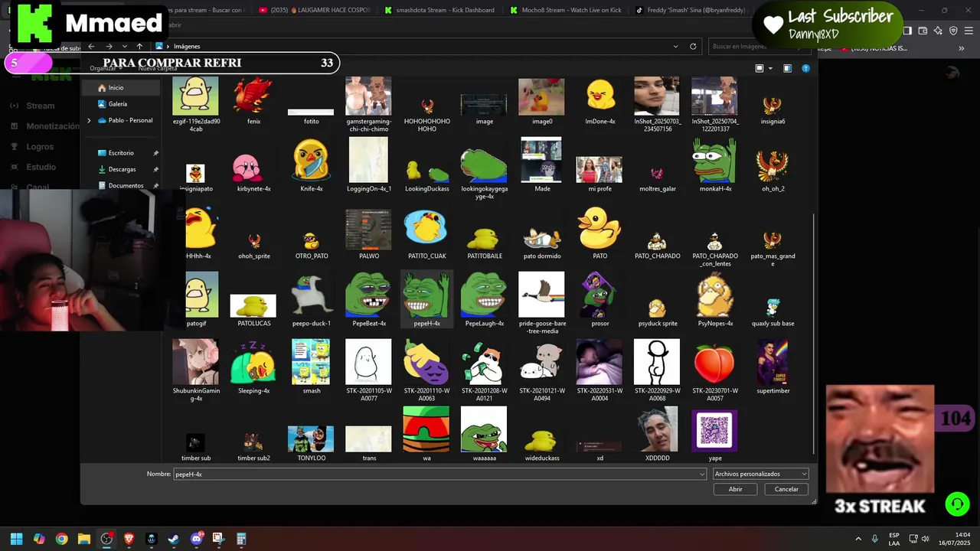The image size is (980, 551).
Task: Click the green support chat bubble
Action: coord(957,504)
